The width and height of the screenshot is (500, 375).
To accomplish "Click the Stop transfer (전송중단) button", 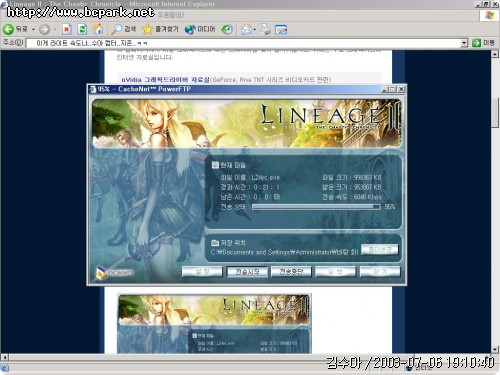I will (x=291, y=272).
